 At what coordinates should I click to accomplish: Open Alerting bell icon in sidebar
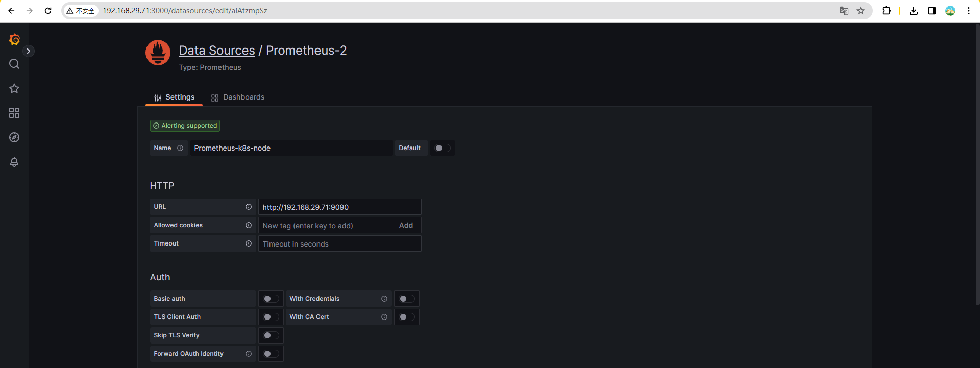point(14,162)
